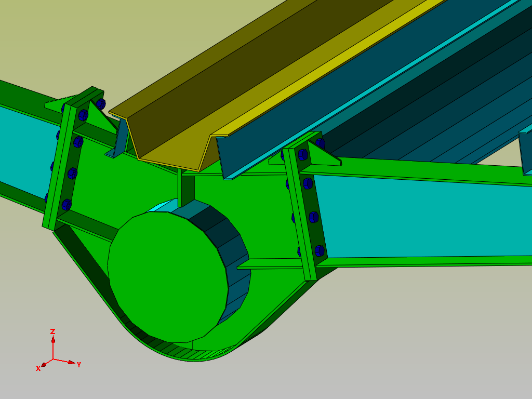Click the Z axis label of the triad
Viewport: 532px width, 399px height.
click(x=52, y=331)
